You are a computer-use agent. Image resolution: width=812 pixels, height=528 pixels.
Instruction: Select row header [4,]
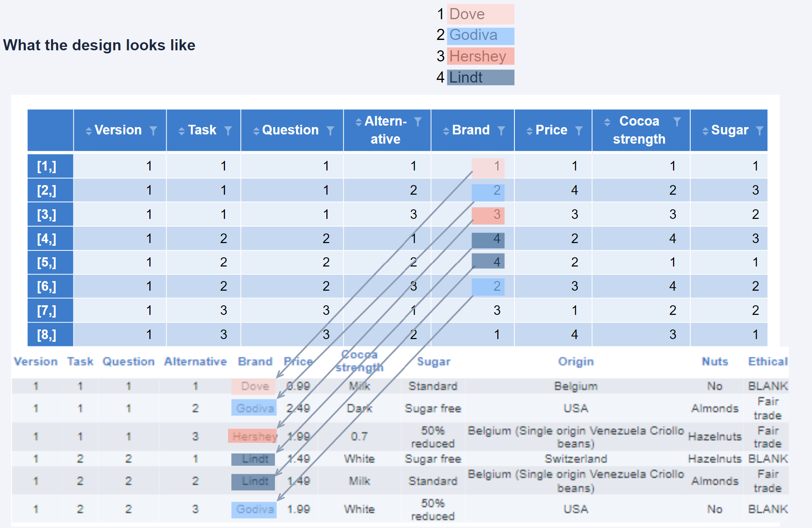pos(50,238)
